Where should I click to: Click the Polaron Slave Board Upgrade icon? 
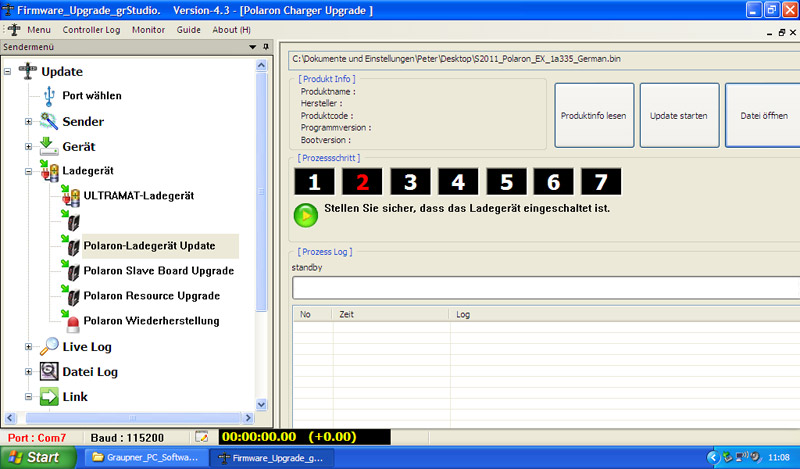(71, 270)
